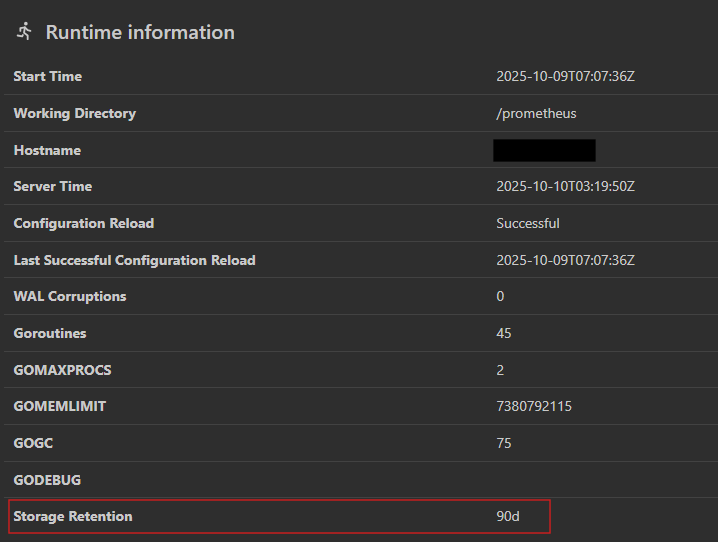718x542 pixels.
Task: Click the GOGC value 75
Action: coord(504,443)
